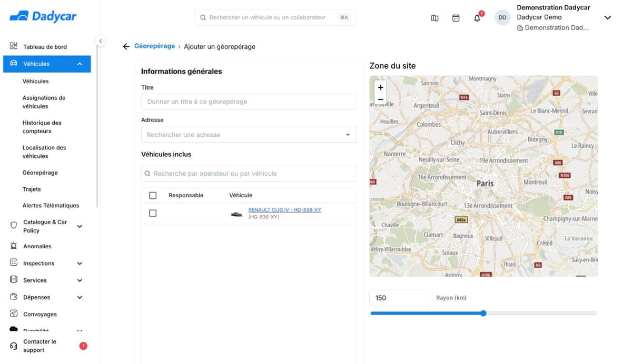The width and height of the screenshot is (632, 364).
Task: Click the Rechercher une adresse field
Action: pos(249,135)
